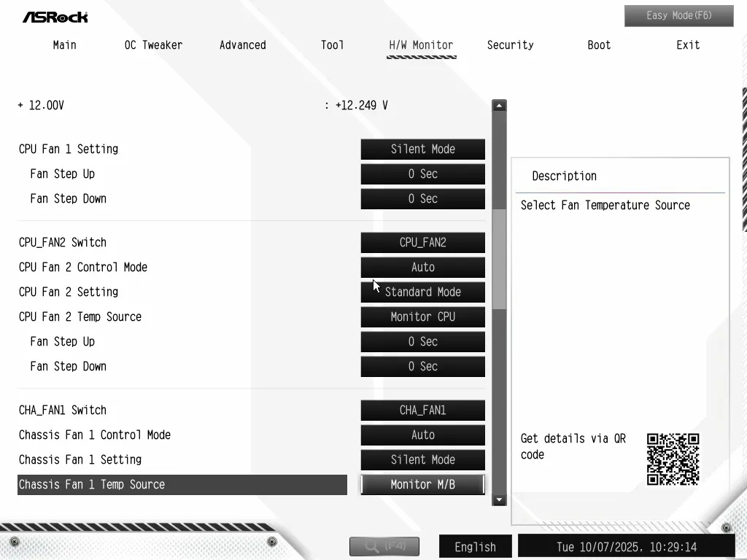Click the scroll down arrow icon
This screenshot has height=560, width=747.
pos(499,499)
